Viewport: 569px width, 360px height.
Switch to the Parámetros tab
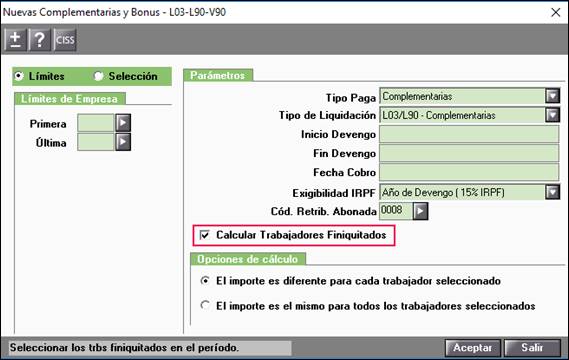218,75
